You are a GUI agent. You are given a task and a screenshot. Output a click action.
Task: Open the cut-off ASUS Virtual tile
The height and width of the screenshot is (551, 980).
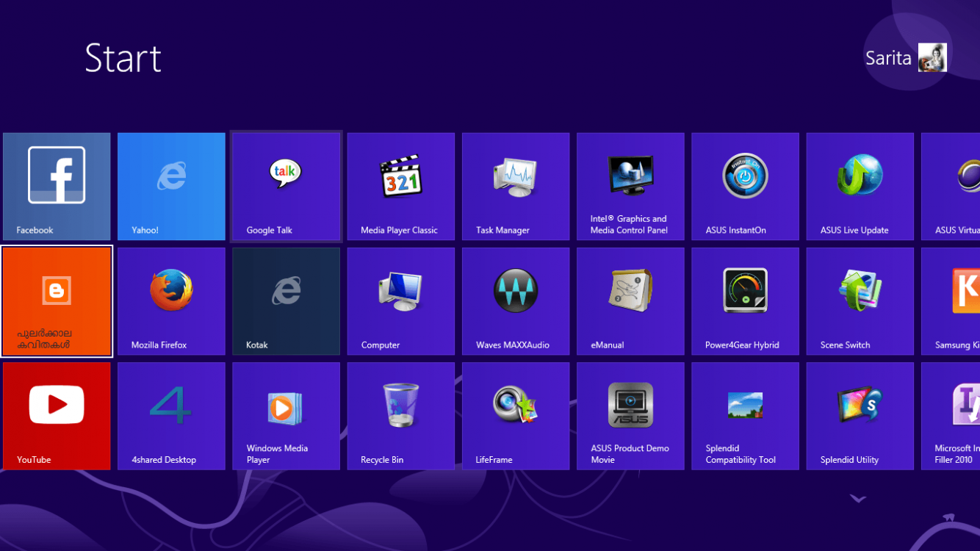[x=951, y=187]
